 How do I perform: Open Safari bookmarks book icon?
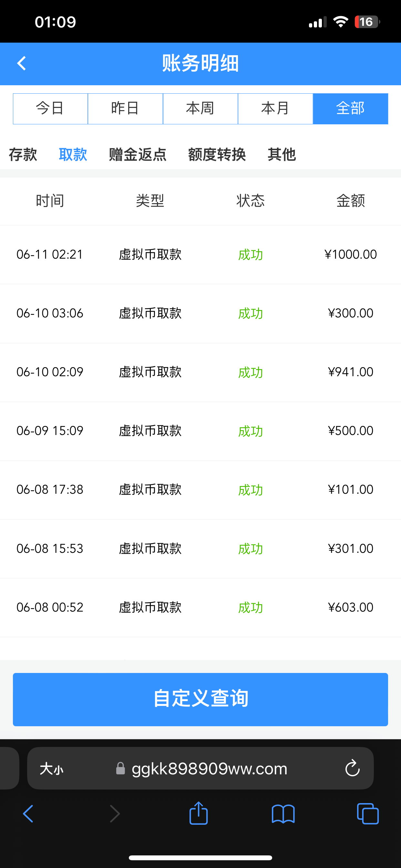283,813
